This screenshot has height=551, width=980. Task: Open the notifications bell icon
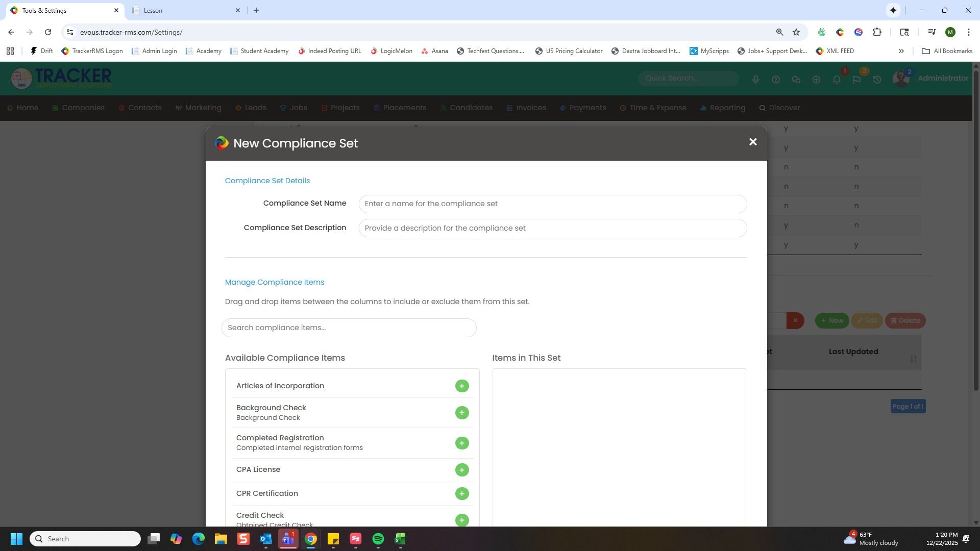click(836, 80)
